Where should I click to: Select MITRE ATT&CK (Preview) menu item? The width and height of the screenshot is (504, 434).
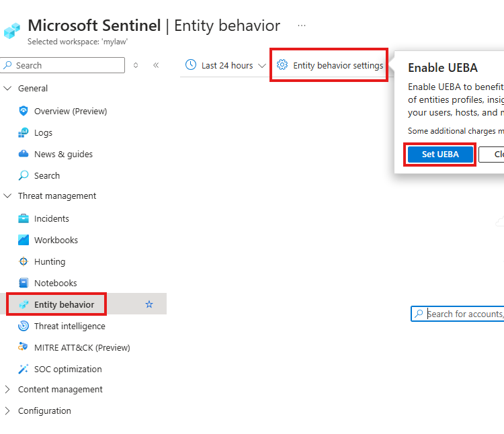(x=82, y=347)
